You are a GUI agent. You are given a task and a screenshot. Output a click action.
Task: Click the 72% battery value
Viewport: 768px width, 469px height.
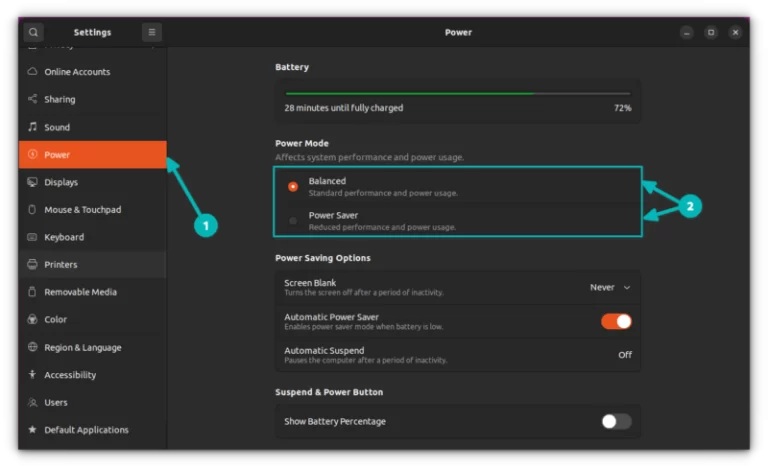[x=623, y=108]
